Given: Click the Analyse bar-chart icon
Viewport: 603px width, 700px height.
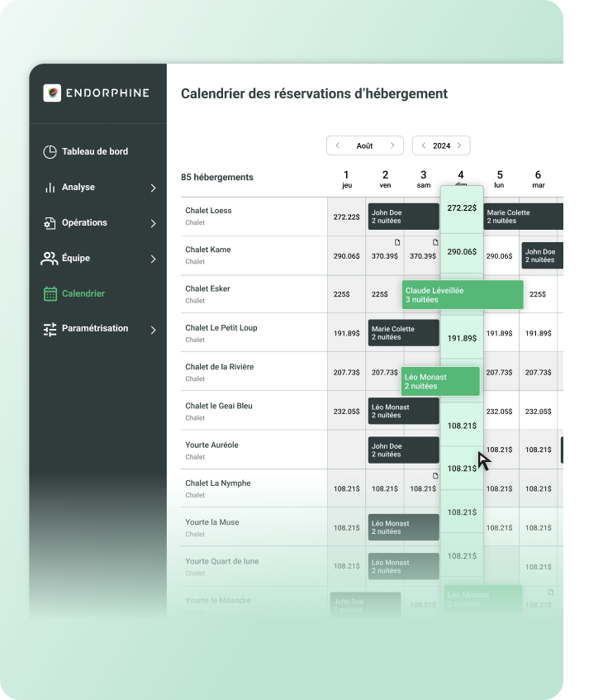Looking at the screenshot, I should (50, 188).
